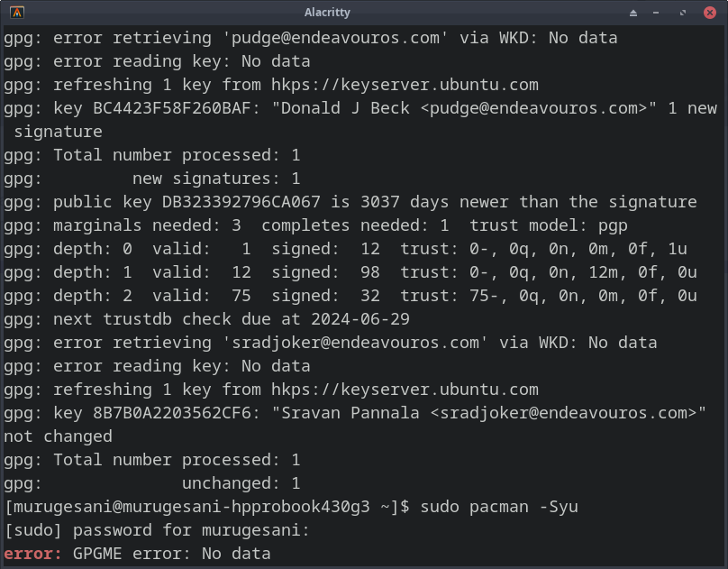Close the Alacritty window with red button
The width and height of the screenshot is (728, 569).
pyautogui.click(x=710, y=13)
